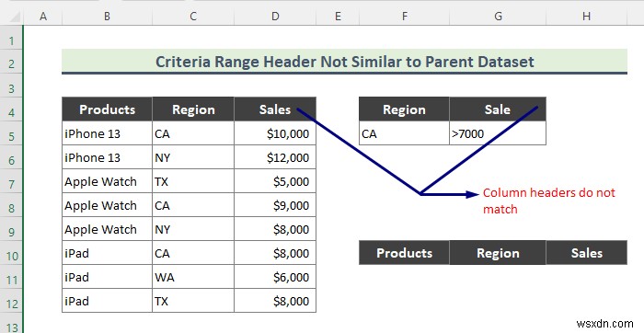Select the $9,000 sales cell
Screen dimensions: 644x333
click(x=275, y=205)
